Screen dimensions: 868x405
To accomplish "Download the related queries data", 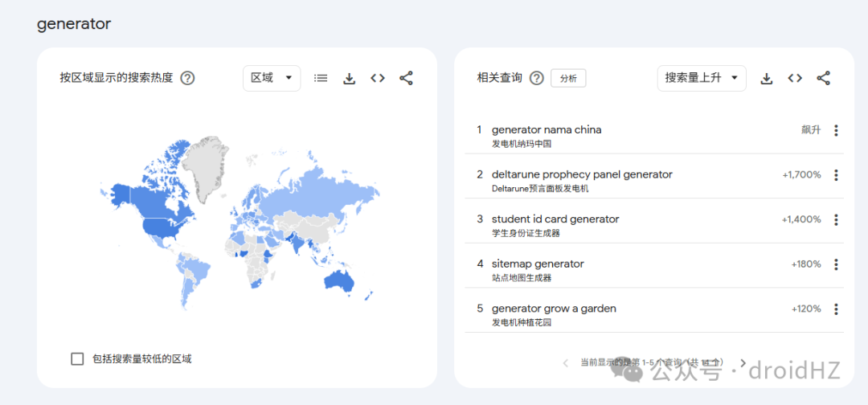I will [766, 79].
